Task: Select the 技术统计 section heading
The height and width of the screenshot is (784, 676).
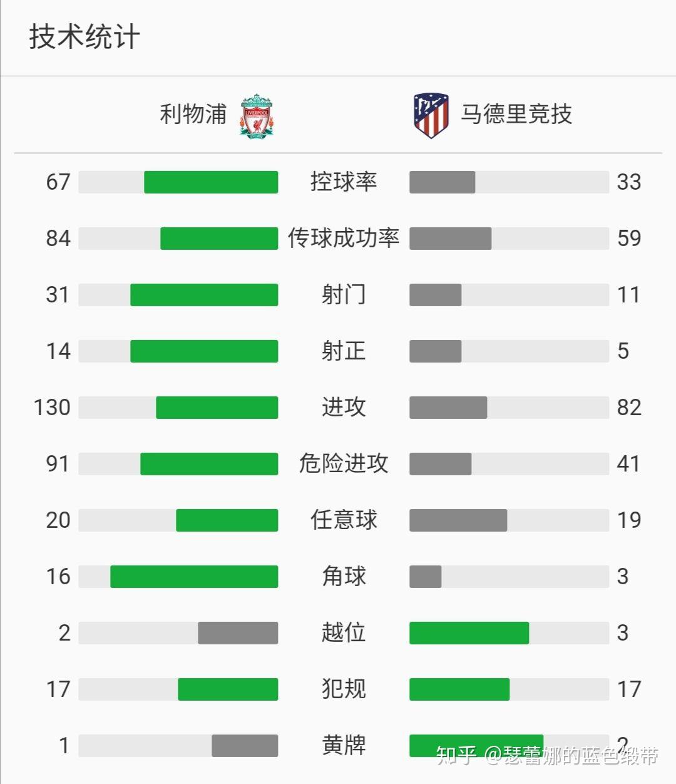Action: click(x=84, y=36)
